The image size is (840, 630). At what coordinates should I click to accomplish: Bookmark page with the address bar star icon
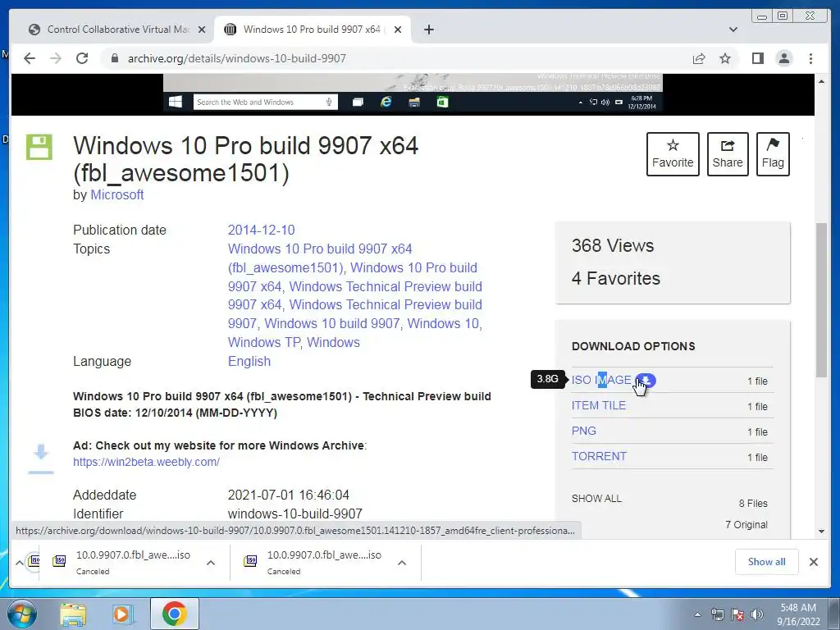(725, 58)
